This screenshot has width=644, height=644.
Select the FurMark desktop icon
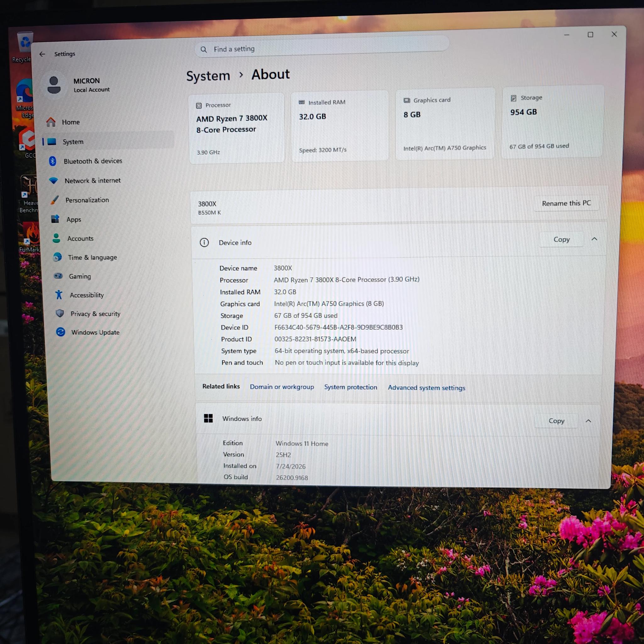tap(30, 238)
